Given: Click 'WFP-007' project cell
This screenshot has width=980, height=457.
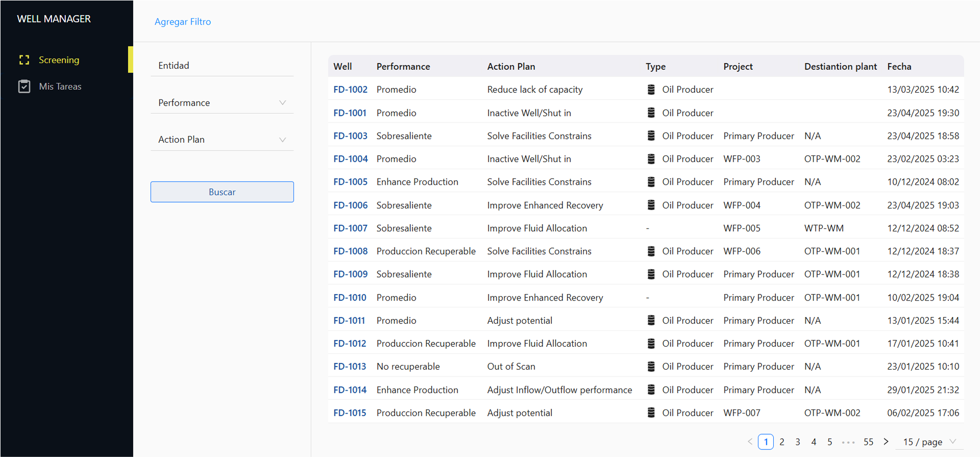Looking at the screenshot, I should pos(742,413).
